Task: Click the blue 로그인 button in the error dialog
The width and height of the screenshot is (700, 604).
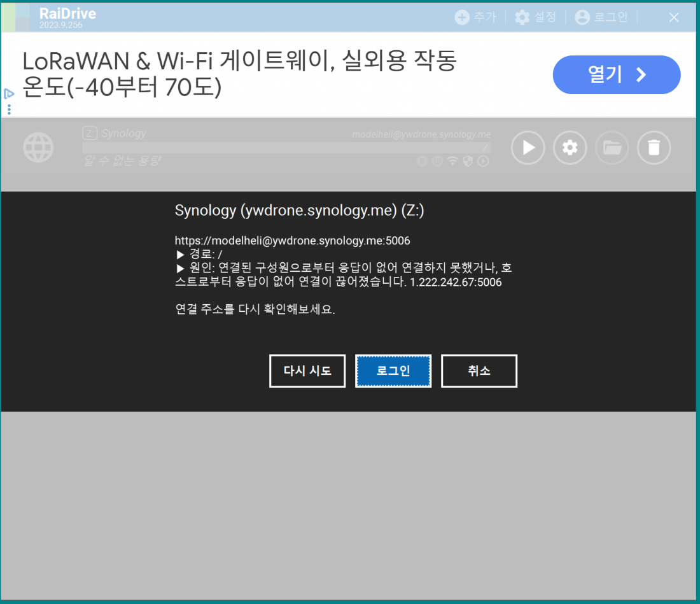Action: [x=393, y=371]
